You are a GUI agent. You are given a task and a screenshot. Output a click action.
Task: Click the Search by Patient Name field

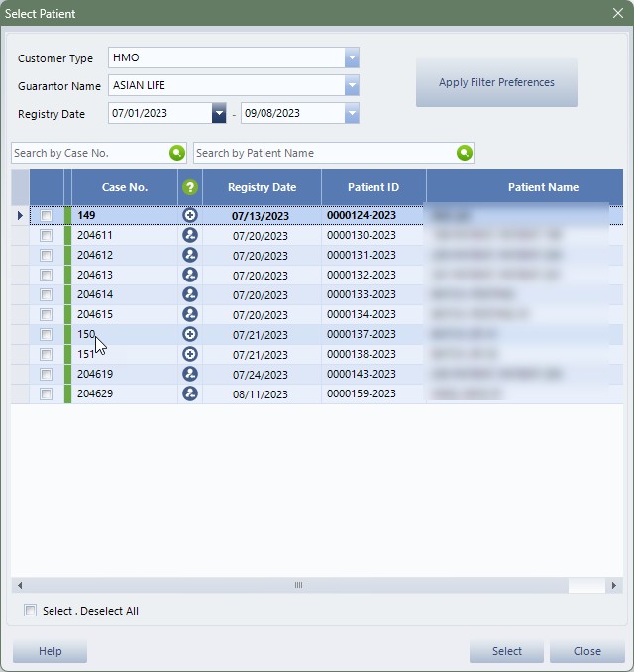(324, 153)
